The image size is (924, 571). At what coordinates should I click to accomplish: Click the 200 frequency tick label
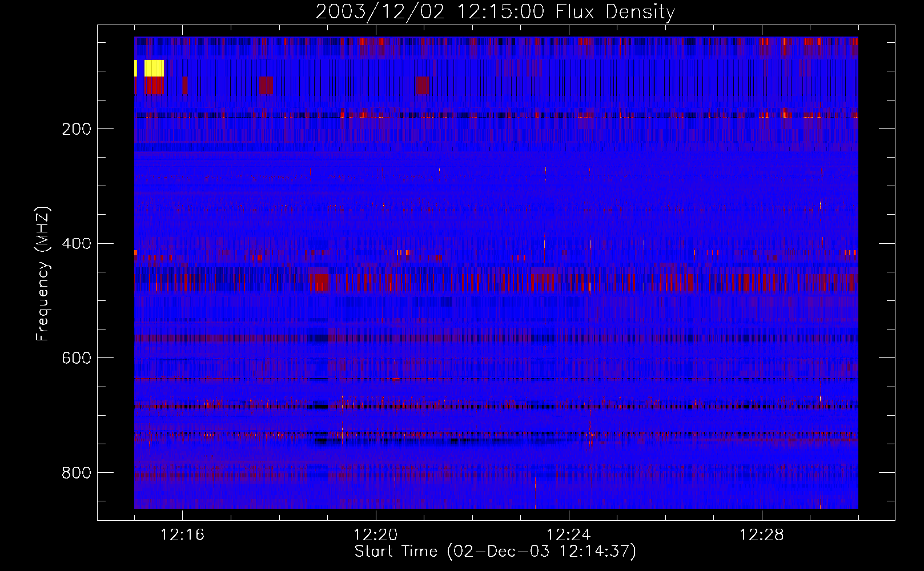(77, 129)
